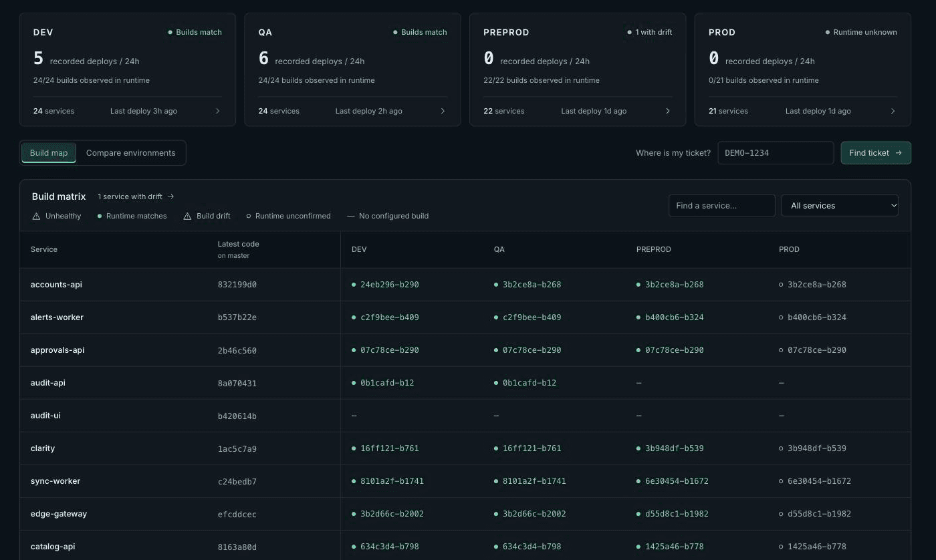Viewport: 936px width, 560px height.
Task: Click 'Last deploy 2h ago' on QA card
Action: click(369, 111)
